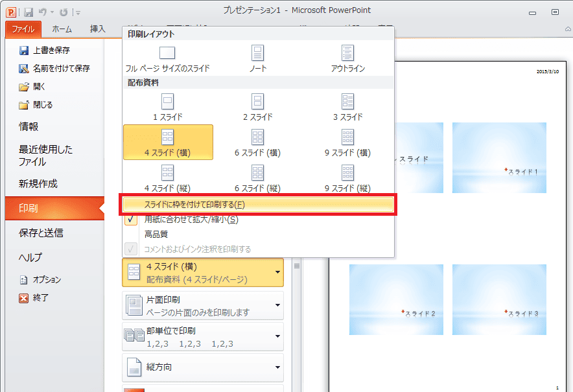Viewport: 573px width, 392px height.
Task: Select the 1 slide handout layout
Action: pyautogui.click(x=167, y=107)
